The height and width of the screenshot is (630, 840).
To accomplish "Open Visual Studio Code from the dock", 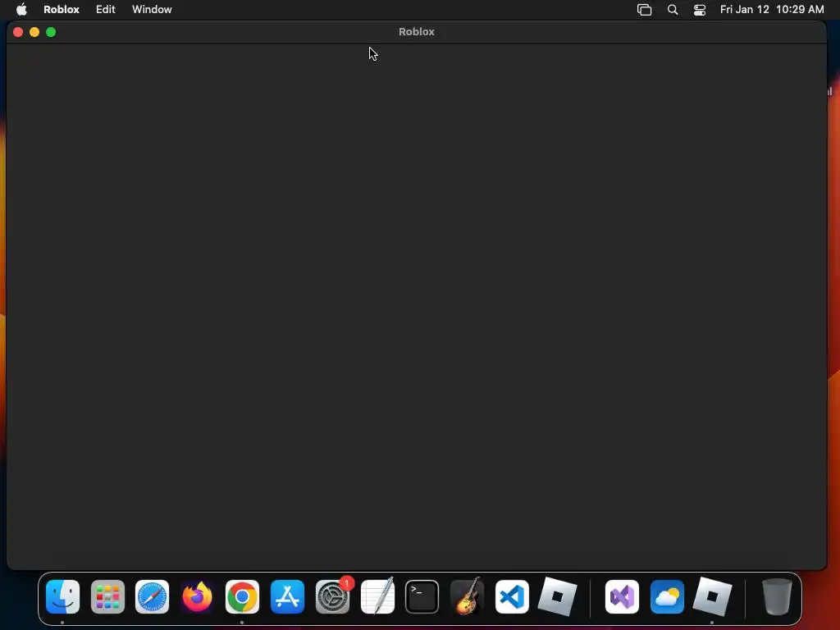I will (x=512, y=597).
